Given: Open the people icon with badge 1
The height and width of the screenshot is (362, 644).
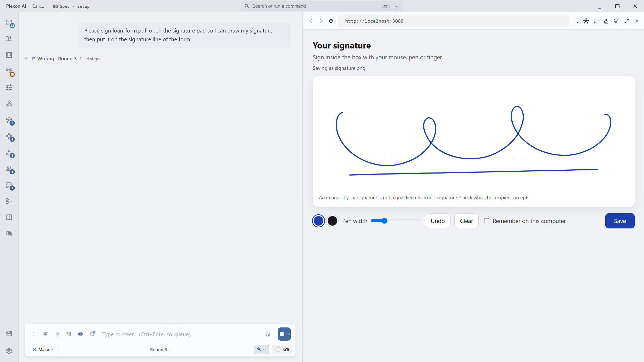Looking at the screenshot, I should tap(9, 169).
